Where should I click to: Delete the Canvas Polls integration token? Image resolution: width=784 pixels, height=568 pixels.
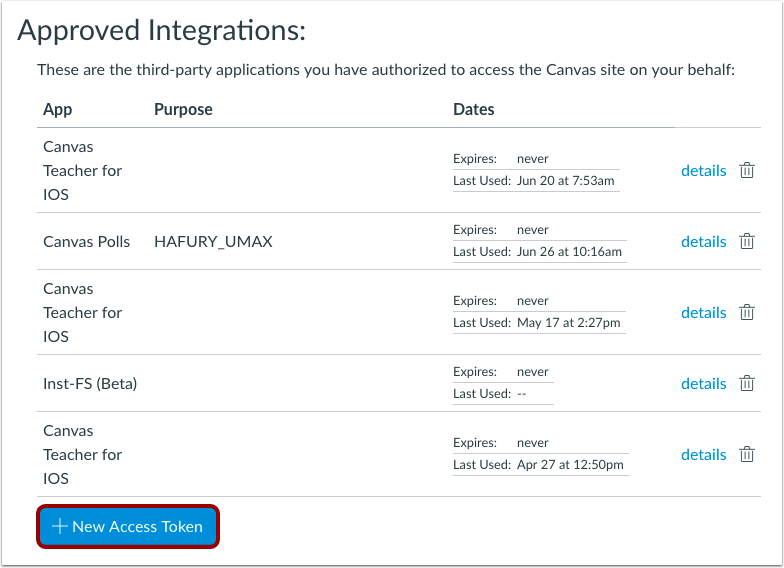click(746, 242)
